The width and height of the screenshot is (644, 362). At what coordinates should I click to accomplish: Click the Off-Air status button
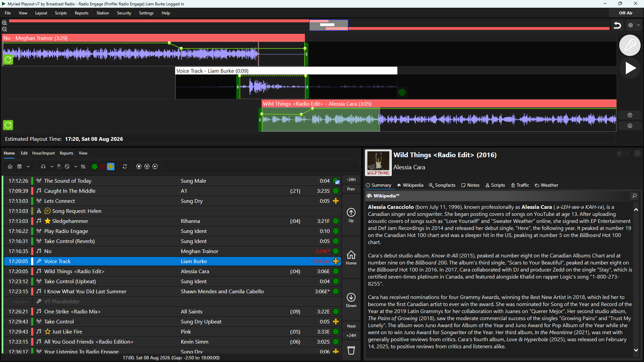(626, 13)
